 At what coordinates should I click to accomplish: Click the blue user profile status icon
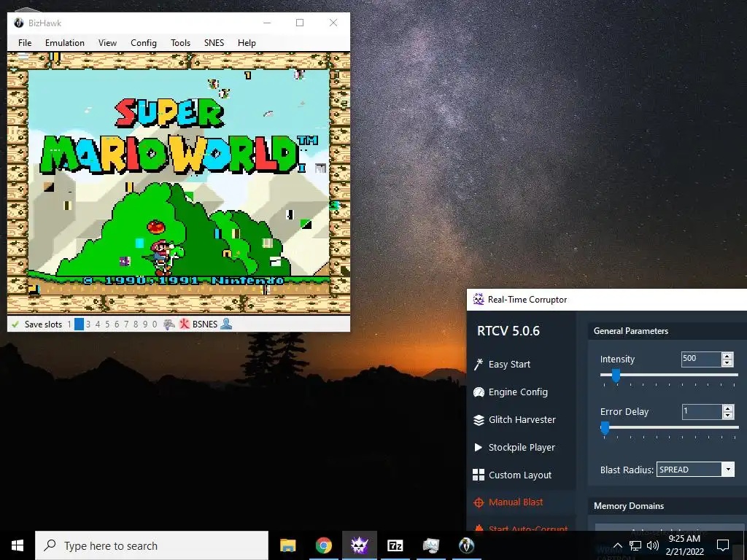(226, 324)
